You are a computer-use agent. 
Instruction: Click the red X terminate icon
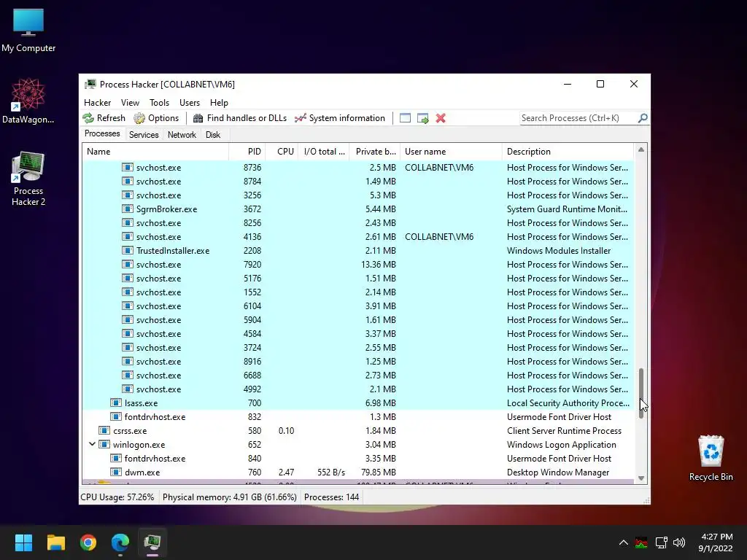[441, 118]
